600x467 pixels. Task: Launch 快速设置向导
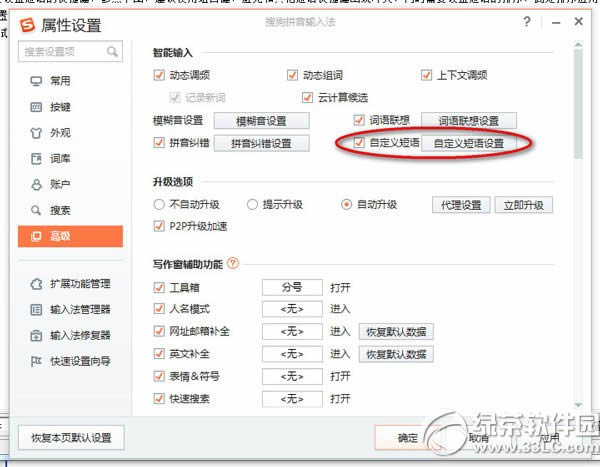(x=80, y=361)
